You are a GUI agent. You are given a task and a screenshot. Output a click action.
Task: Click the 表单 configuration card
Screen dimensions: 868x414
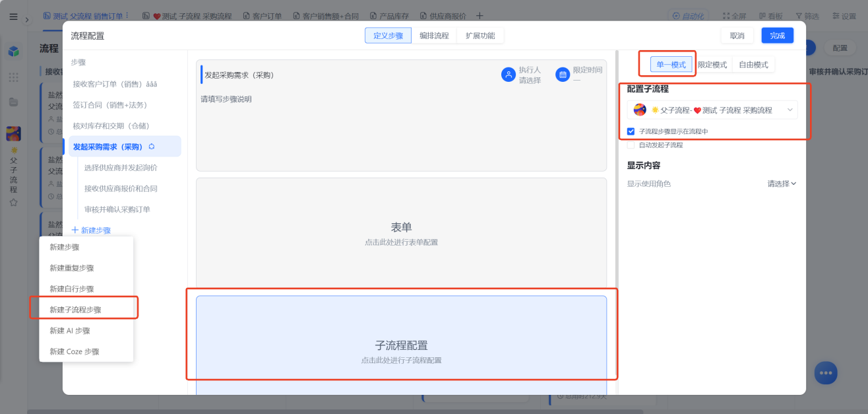pyautogui.click(x=401, y=233)
